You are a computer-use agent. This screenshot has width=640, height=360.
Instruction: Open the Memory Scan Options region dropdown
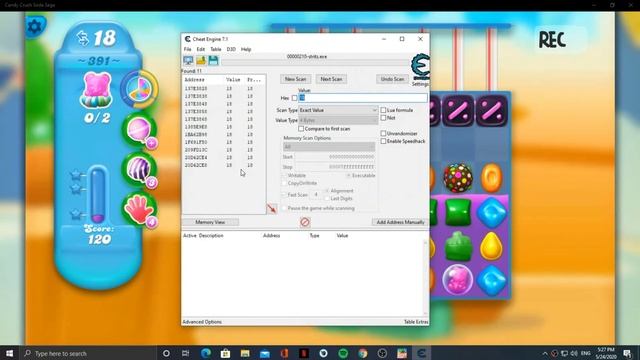[x=329, y=147]
